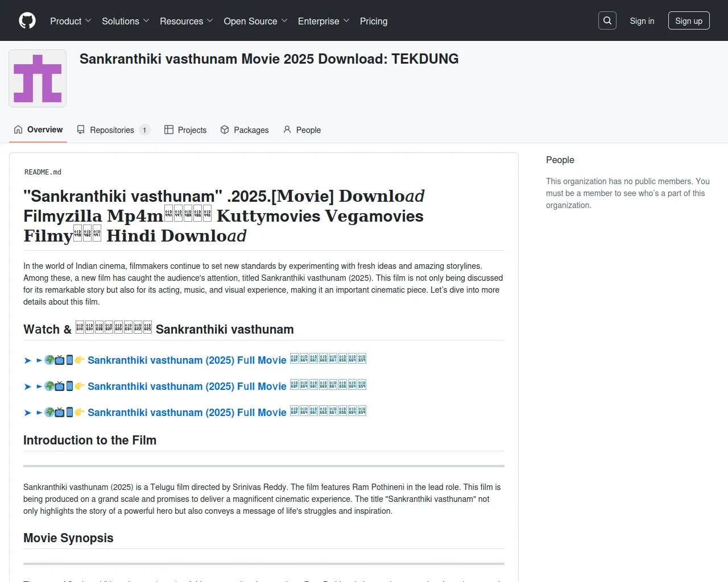The image size is (728, 582).
Task: Open the first Full Movie link
Action: tap(187, 360)
